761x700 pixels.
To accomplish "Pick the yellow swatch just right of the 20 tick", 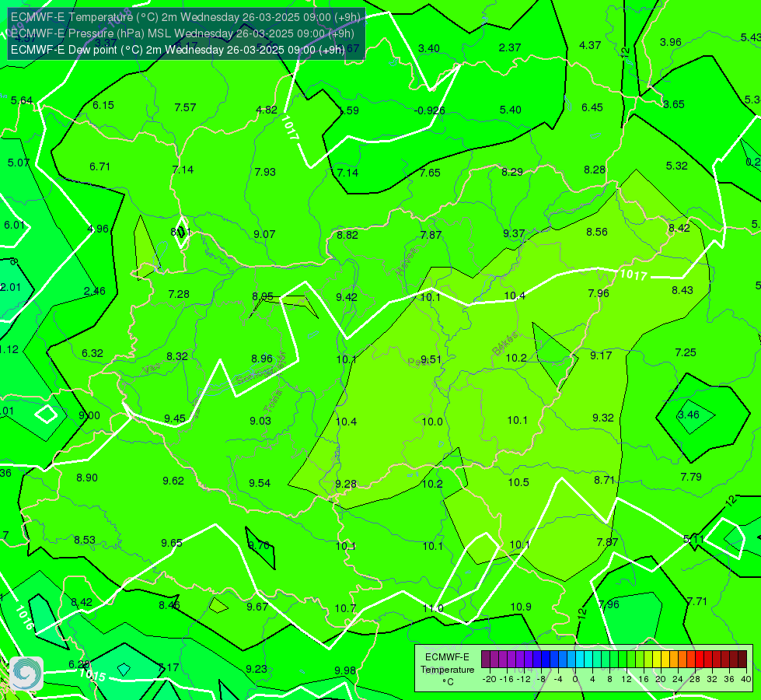I will click(665, 660).
